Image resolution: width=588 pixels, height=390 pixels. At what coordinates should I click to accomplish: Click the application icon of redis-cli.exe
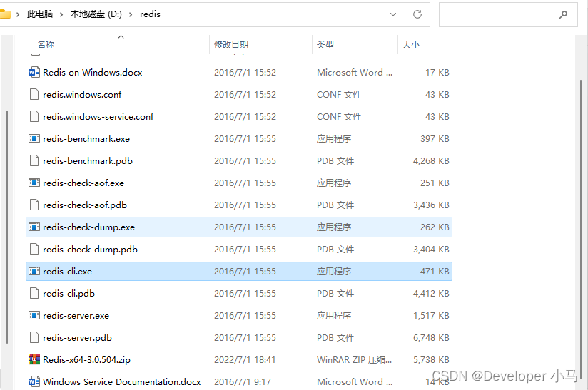34,271
